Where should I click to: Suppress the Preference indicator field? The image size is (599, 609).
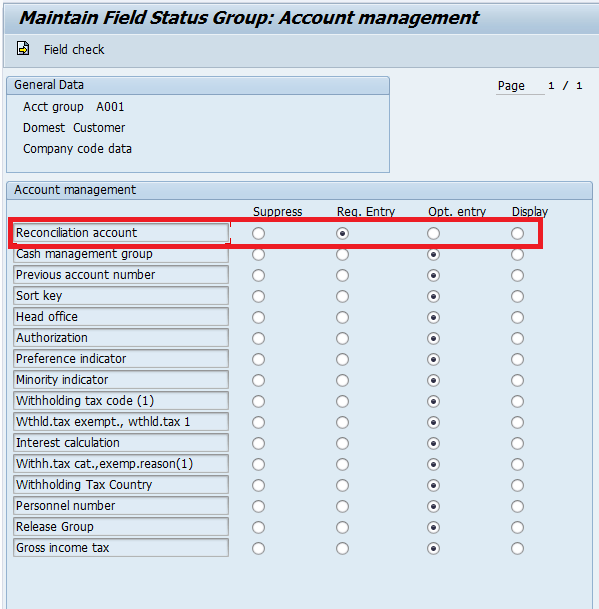(x=258, y=359)
